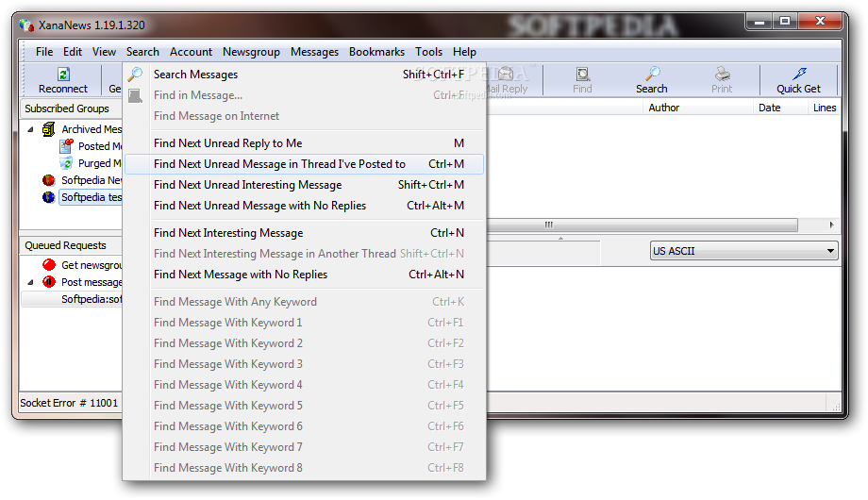The image size is (868, 500).
Task: Click the Queued Requests panel header
Action: click(x=72, y=245)
